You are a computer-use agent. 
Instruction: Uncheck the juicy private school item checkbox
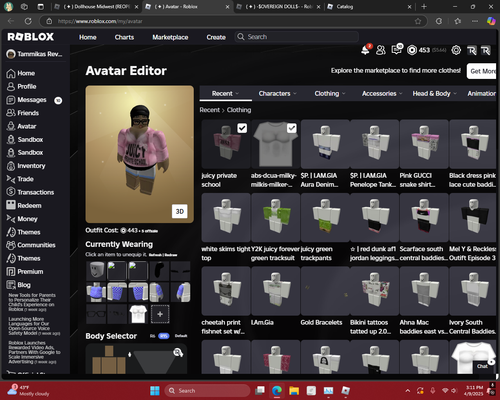pos(242,128)
